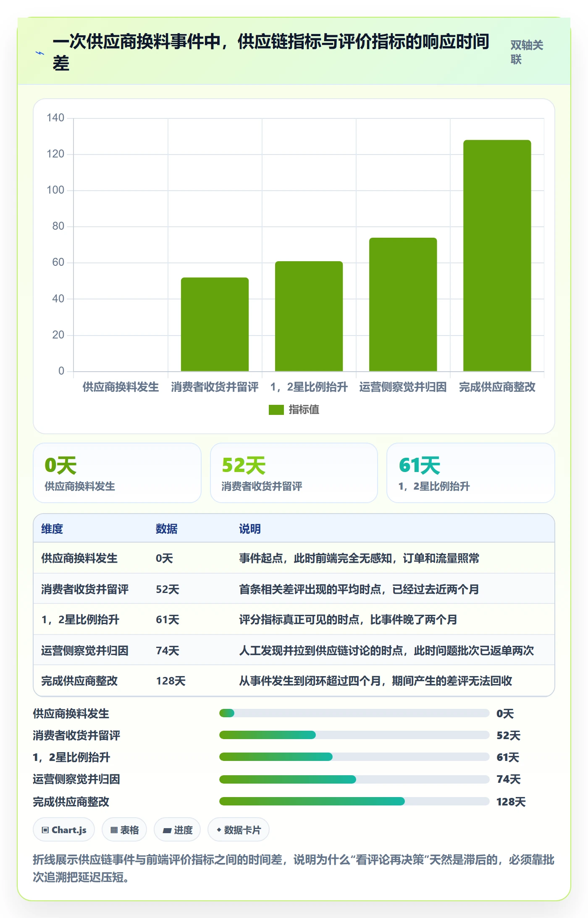Open the 52天 消费者收货并留评 data card
The width and height of the screenshot is (588, 918).
click(x=294, y=473)
